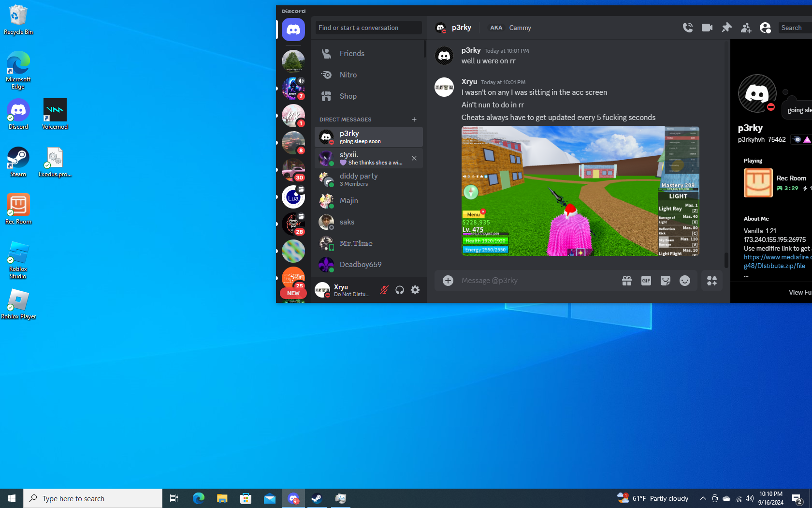Add friends to this DM

[746, 28]
